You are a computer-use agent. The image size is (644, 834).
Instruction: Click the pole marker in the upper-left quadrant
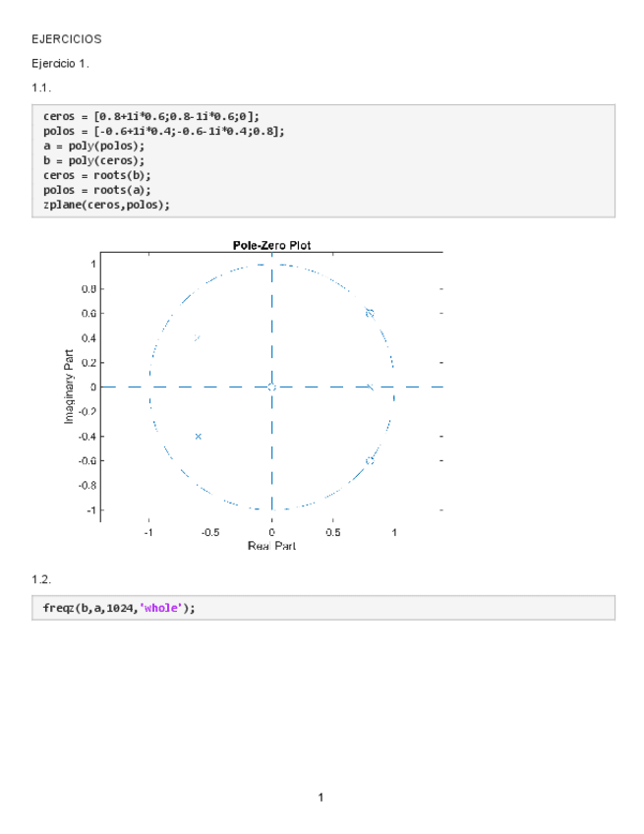(x=198, y=338)
